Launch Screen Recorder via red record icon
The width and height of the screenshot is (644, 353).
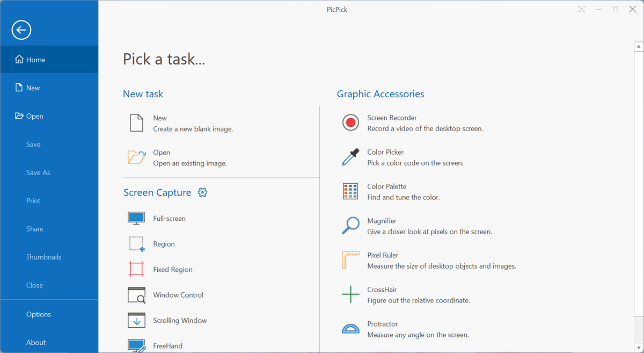click(x=350, y=123)
